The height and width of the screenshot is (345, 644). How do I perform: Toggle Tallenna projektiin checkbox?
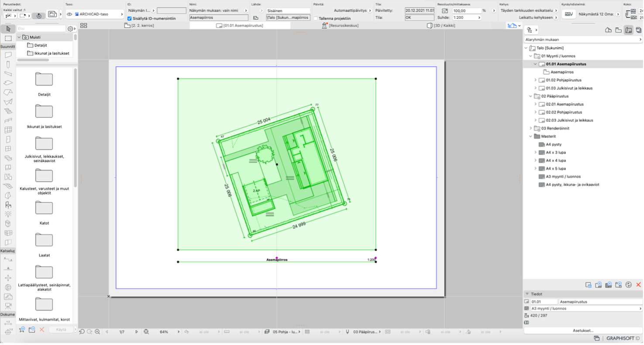315,18
